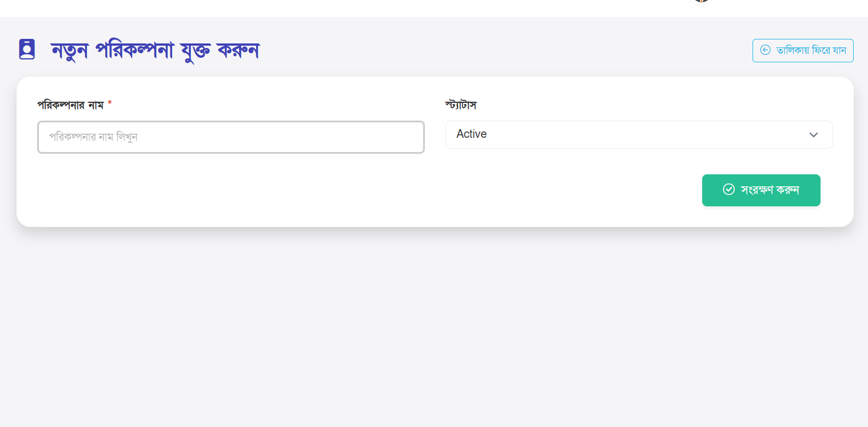868x427 pixels.
Task: Click placeholder text 'পরিকল্পনার নাম লিখুন'
Action: pyautogui.click(x=93, y=137)
